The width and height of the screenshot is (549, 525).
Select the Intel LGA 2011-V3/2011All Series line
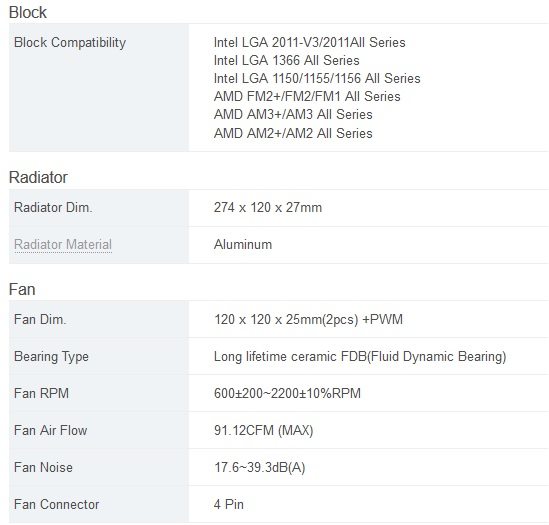coord(310,42)
